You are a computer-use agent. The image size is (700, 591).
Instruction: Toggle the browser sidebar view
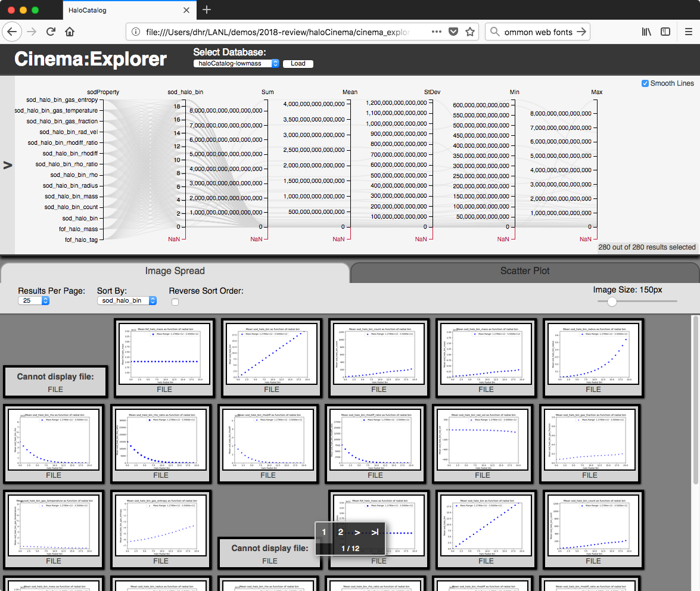[x=665, y=32]
